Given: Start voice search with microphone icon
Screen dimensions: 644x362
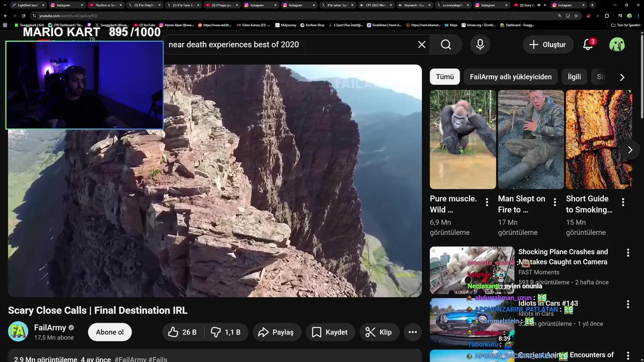Looking at the screenshot, I should [480, 45].
